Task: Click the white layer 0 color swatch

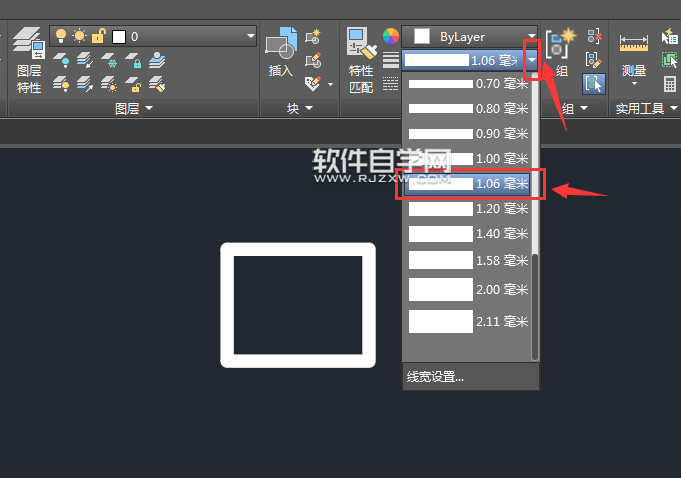Action: tap(119, 37)
